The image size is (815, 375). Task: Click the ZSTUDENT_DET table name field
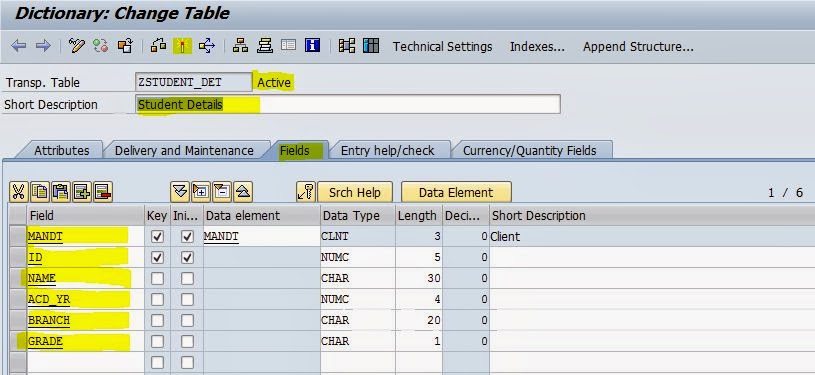pyautogui.click(x=193, y=82)
